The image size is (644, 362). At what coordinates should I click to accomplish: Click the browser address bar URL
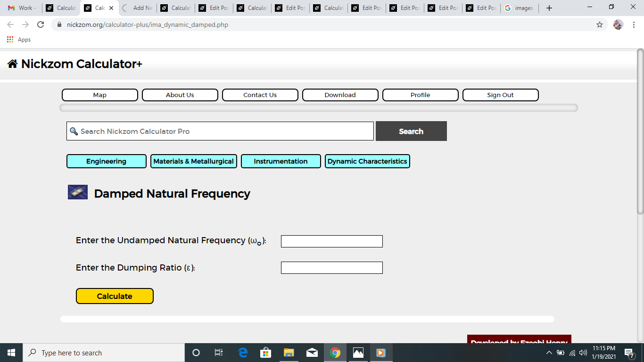(148, 25)
